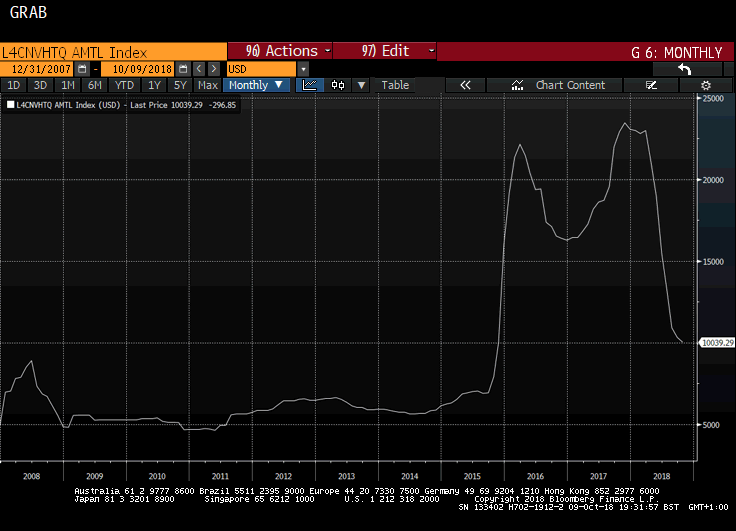Image resolution: width=736 pixels, height=531 pixels.
Task: Select the line chart type icon
Action: click(310, 85)
